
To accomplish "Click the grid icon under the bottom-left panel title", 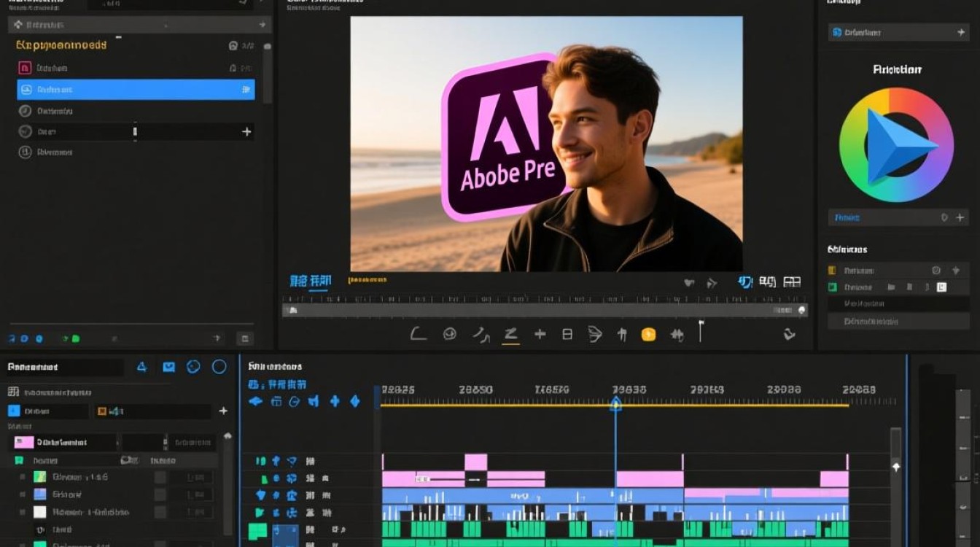I will point(13,392).
